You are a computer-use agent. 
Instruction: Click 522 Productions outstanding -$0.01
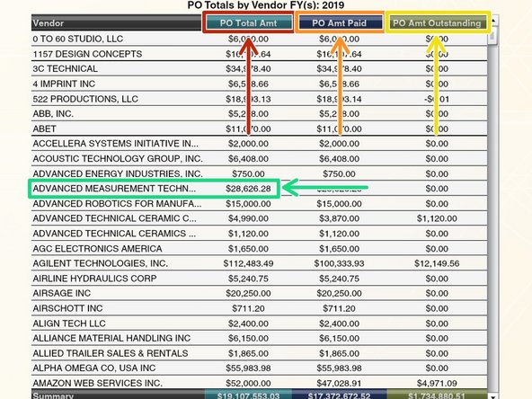[x=437, y=99]
